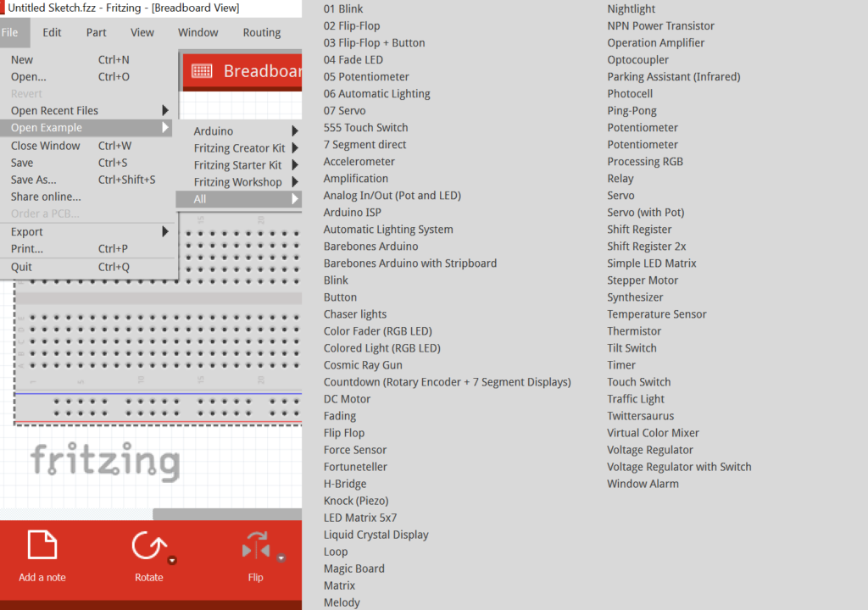The width and height of the screenshot is (868, 610).
Task: Select the 555 Touch Switch example
Action: [365, 128]
